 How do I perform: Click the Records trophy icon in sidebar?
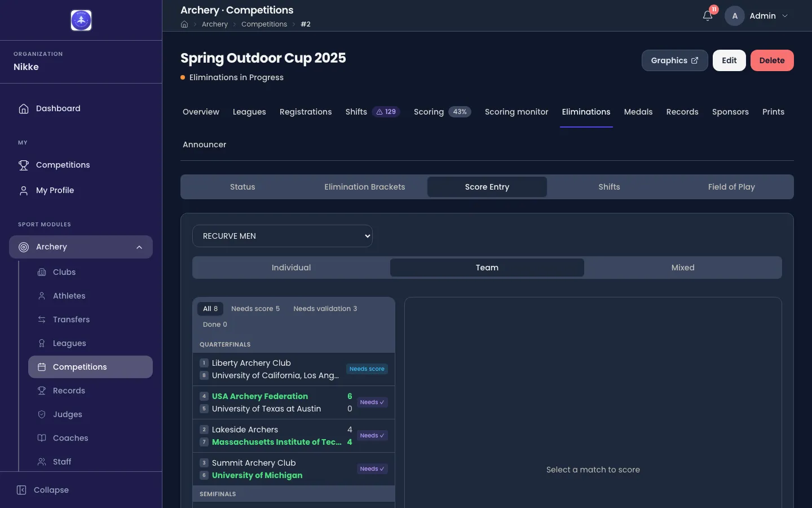click(42, 391)
